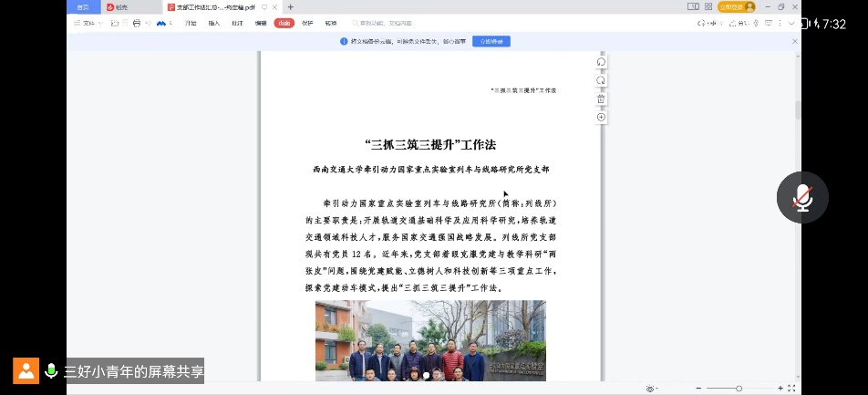Click the insert page plus-circle icon
The width and height of the screenshot is (868, 395).
[601, 117]
